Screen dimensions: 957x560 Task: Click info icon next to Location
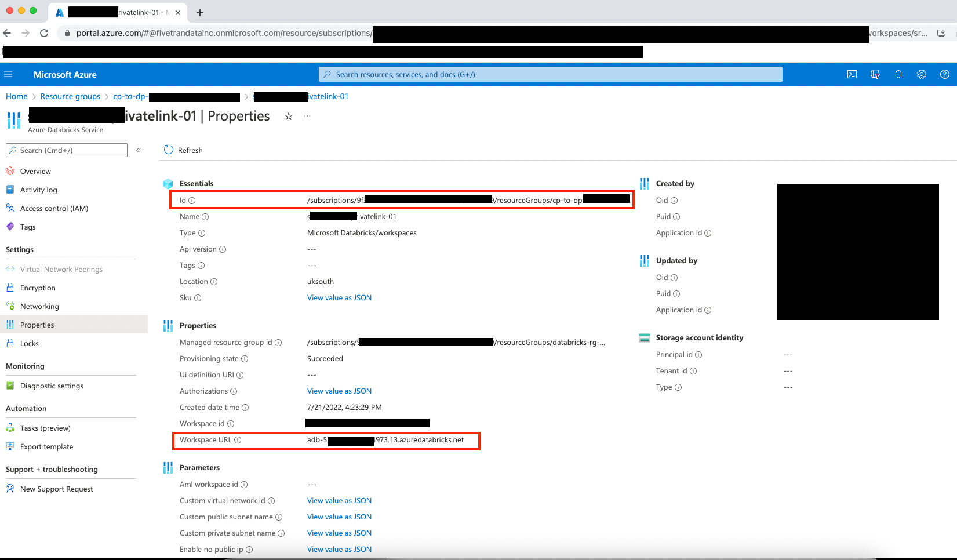coord(214,282)
